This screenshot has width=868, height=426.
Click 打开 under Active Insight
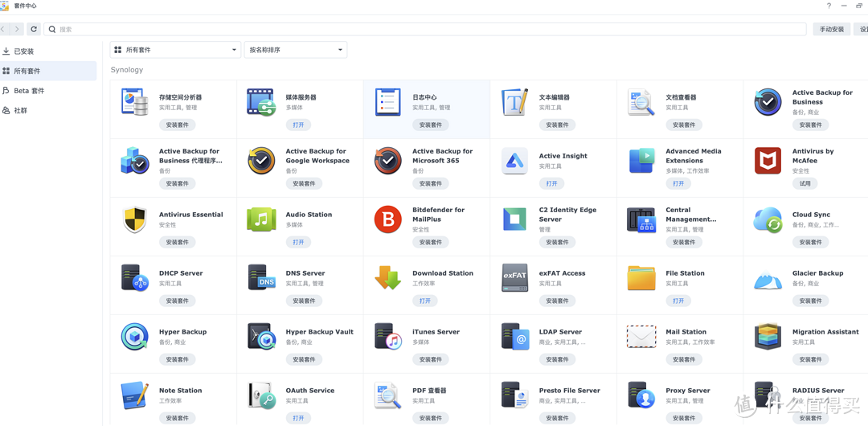(551, 183)
